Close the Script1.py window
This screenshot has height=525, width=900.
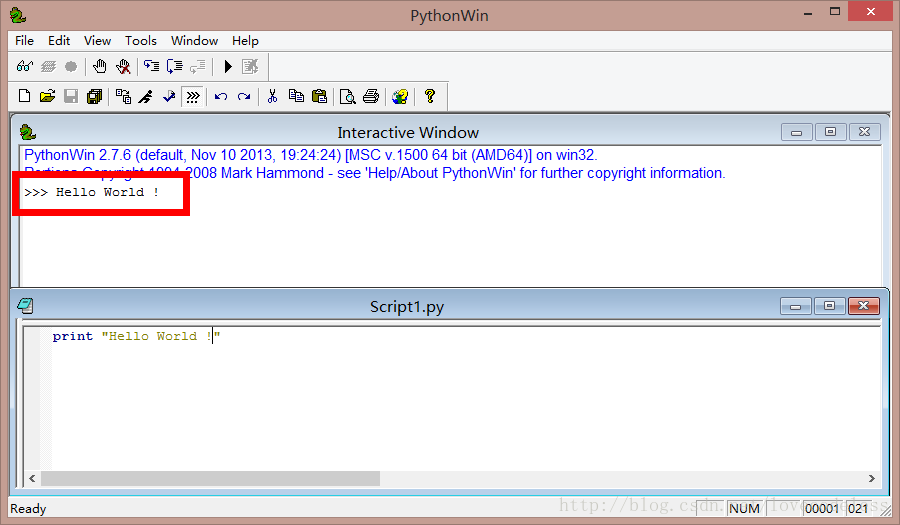pos(863,306)
